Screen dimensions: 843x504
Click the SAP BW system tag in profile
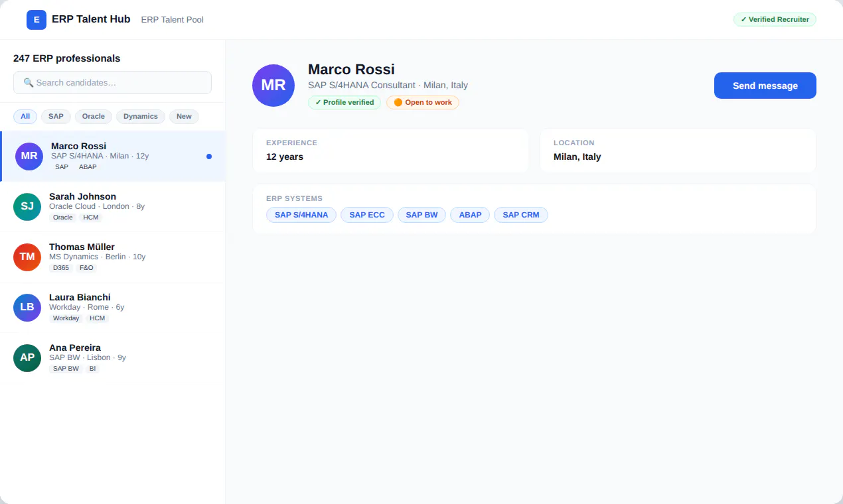pos(421,215)
